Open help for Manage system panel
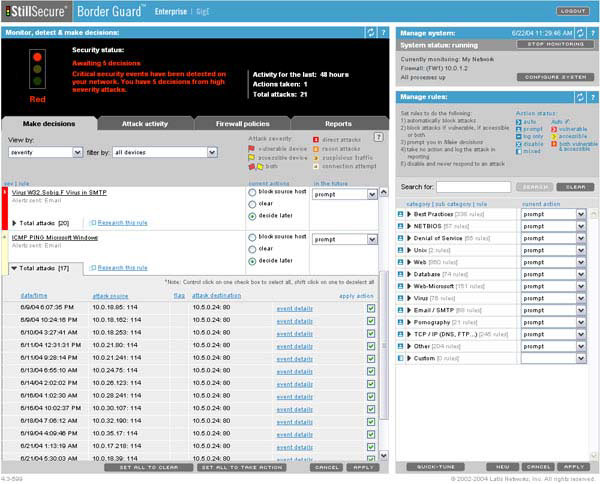600x484 pixels. click(592, 33)
